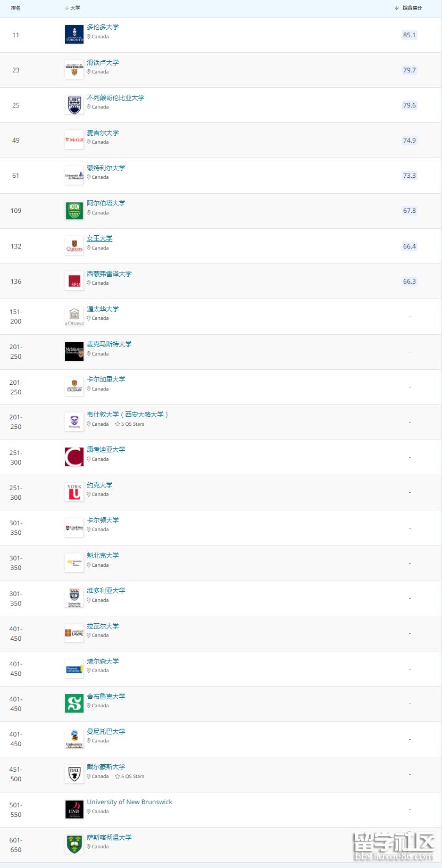Click the Dalhousie DAL logo
This screenshot has height=868, width=442.
74,774
